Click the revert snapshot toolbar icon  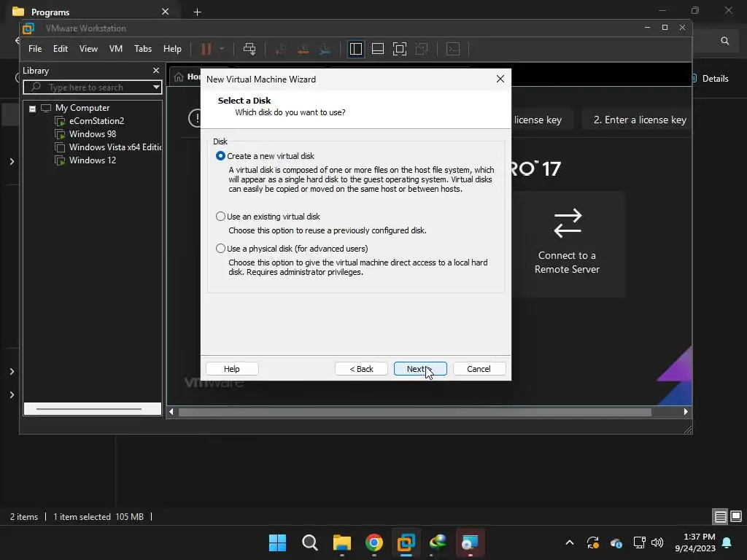tap(303, 49)
